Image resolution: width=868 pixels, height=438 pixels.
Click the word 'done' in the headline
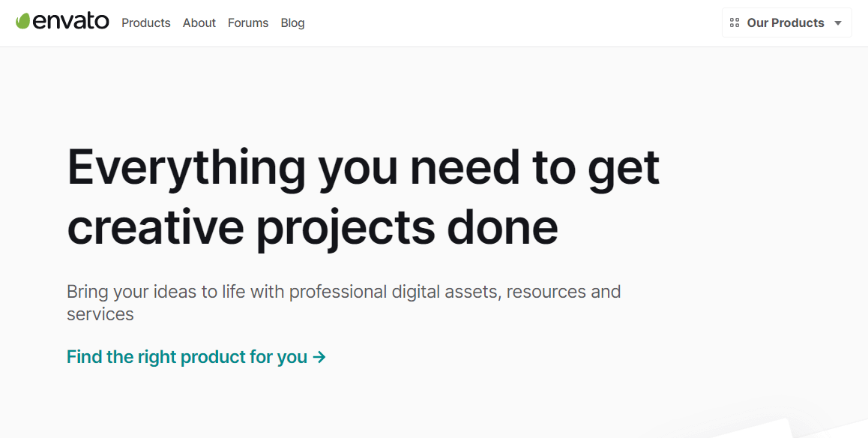tap(502, 226)
